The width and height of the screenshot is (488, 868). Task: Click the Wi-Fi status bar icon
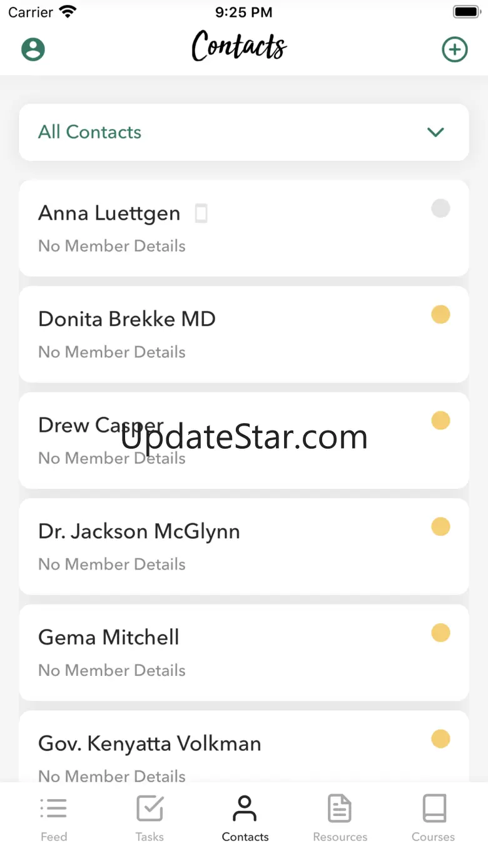(67, 12)
